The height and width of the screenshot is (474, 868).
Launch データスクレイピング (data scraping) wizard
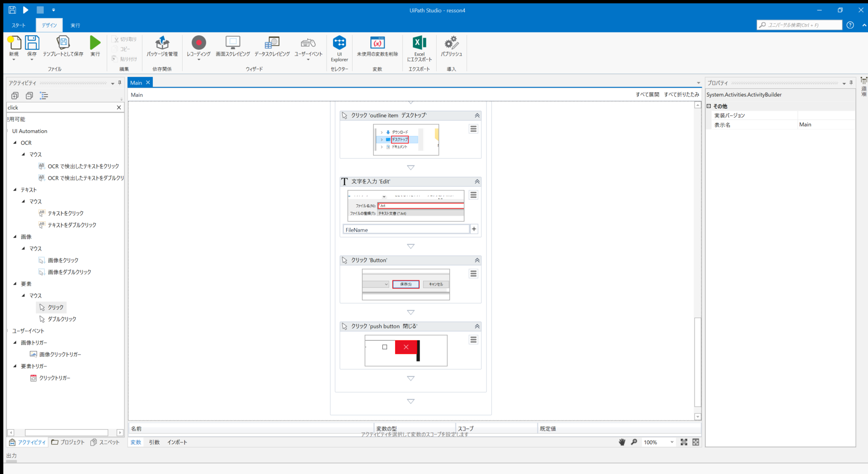[272, 47]
